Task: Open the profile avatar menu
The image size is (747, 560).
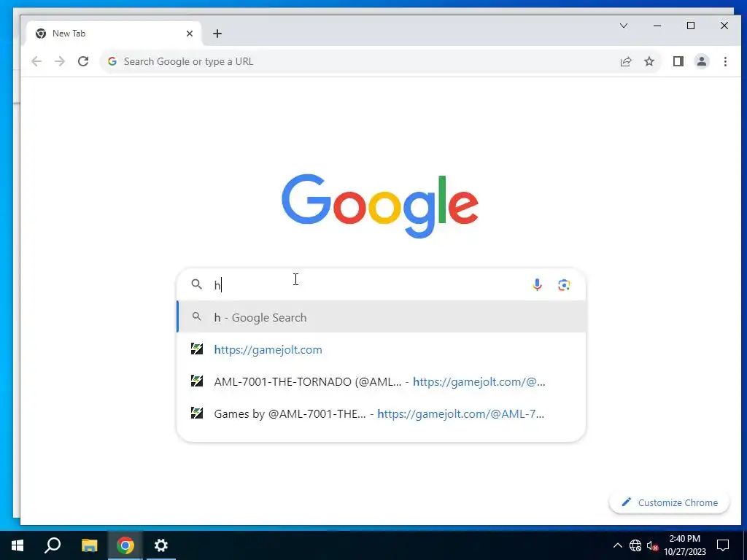Action: tap(701, 61)
